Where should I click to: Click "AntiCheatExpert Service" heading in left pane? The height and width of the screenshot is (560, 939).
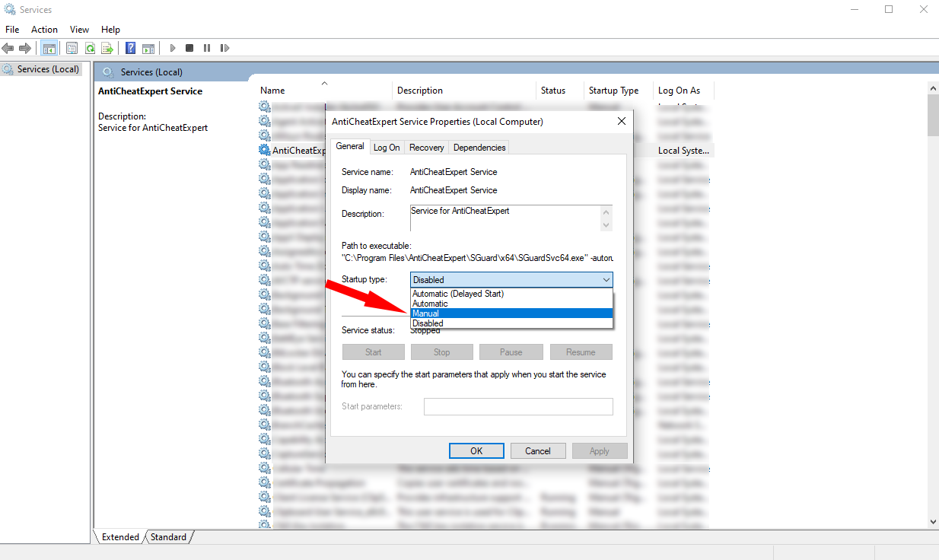(x=151, y=91)
